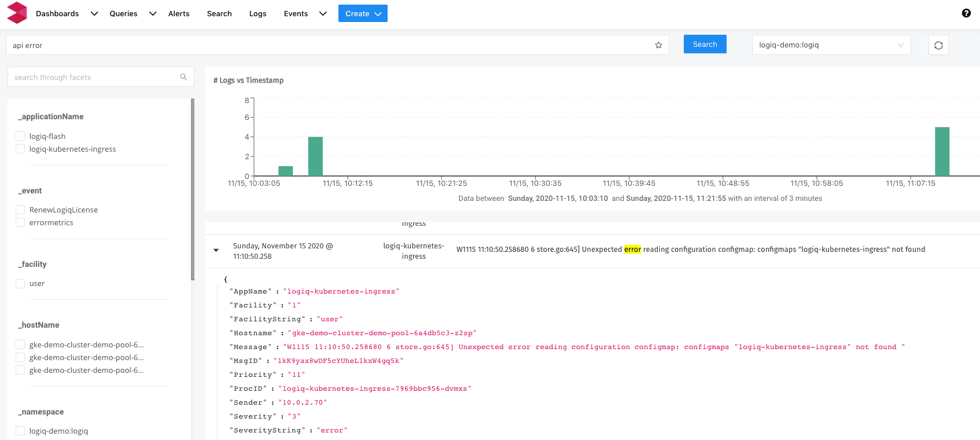
Task: Click the _hostName facet heading
Action: (x=39, y=325)
